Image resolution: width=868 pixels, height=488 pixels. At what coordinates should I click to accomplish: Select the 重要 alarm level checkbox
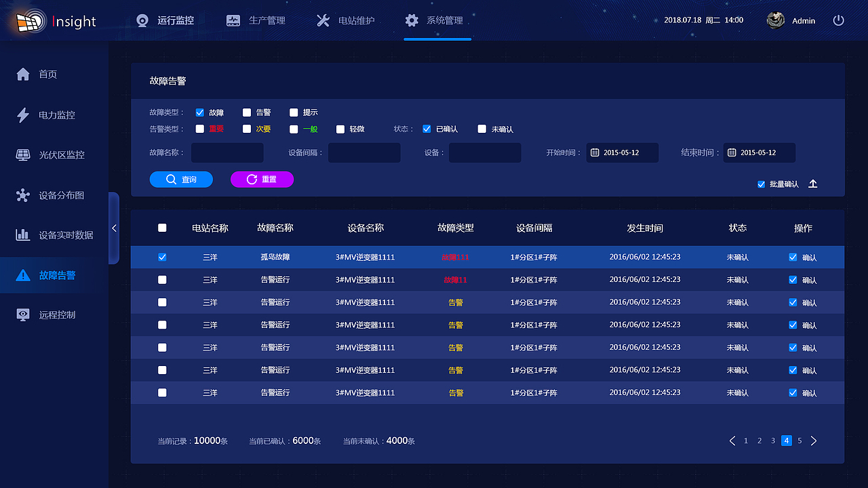click(x=199, y=128)
